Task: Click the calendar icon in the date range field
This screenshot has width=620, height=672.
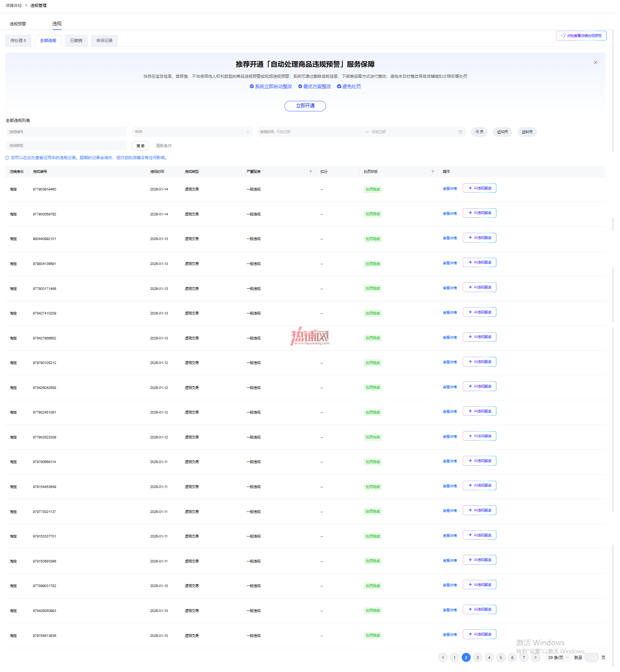Action: (460, 132)
